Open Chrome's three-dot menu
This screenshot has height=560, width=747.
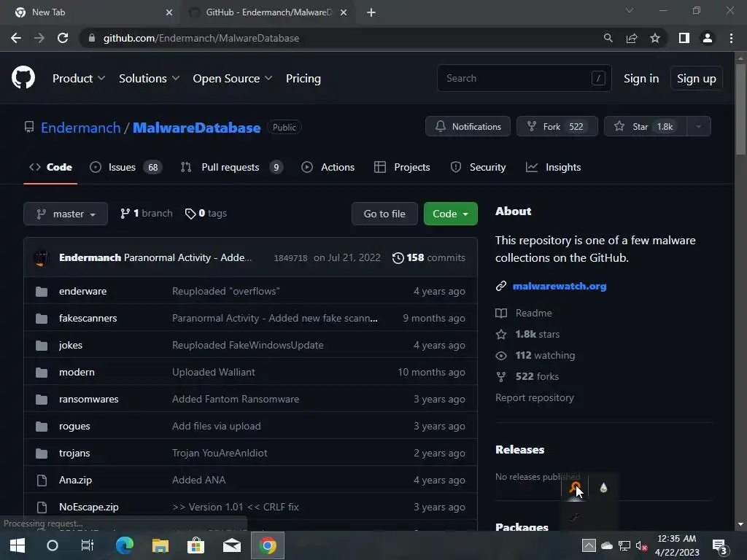tap(731, 38)
